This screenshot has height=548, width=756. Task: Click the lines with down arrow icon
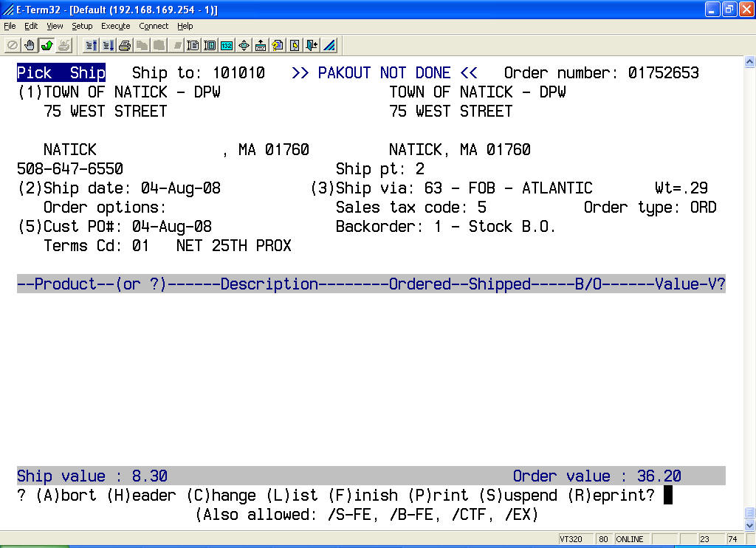[x=108, y=45]
